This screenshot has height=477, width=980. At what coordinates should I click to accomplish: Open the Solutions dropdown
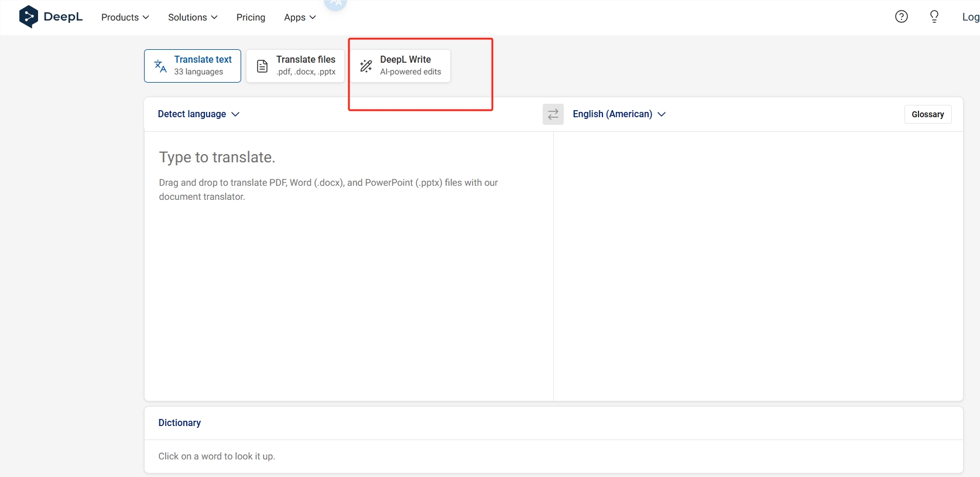pyautogui.click(x=193, y=18)
